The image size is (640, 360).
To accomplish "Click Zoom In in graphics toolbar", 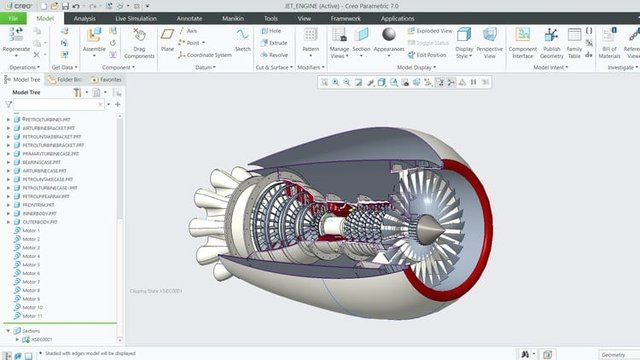I will point(336,82).
